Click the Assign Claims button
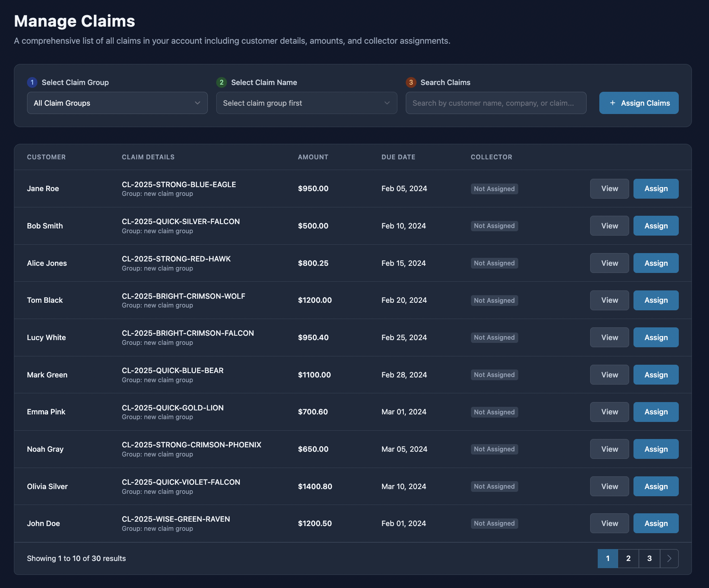The width and height of the screenshot is (709, 588). point(639,103)
